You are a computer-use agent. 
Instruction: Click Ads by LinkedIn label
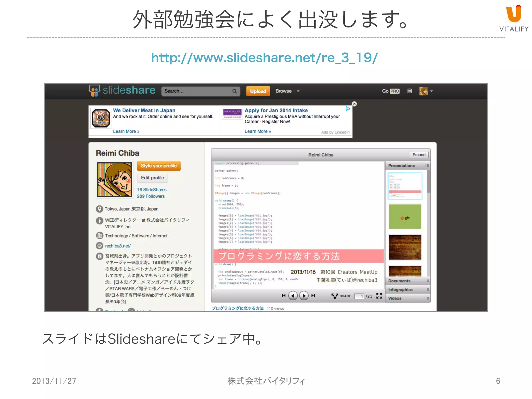click(335, 132)
